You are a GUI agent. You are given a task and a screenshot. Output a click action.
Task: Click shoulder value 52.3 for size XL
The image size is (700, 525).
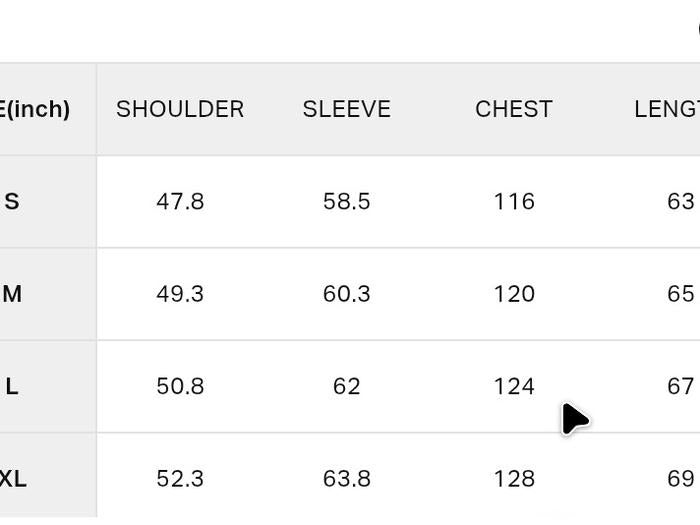[x=180, y=479]
